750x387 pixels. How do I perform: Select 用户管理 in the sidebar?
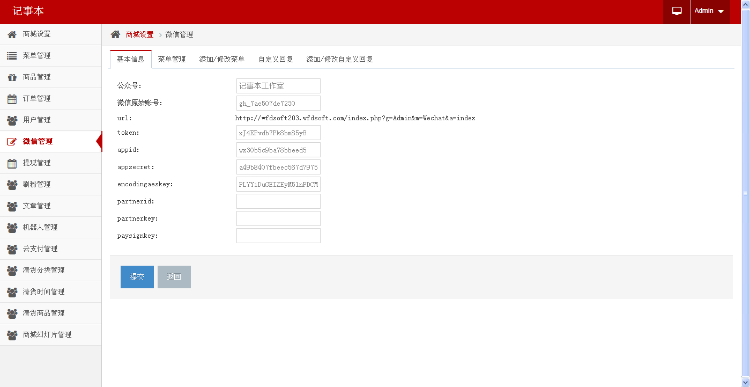50,120
